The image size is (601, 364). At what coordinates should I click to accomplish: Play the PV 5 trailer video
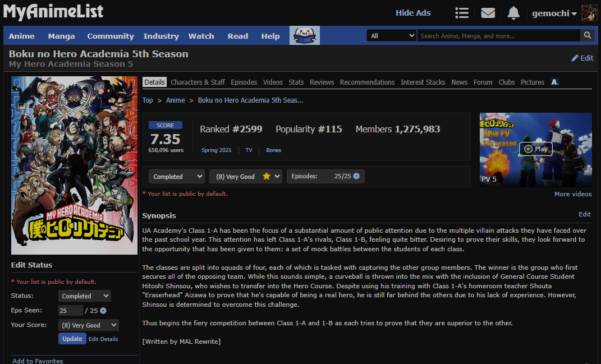[x=535, y=149]
